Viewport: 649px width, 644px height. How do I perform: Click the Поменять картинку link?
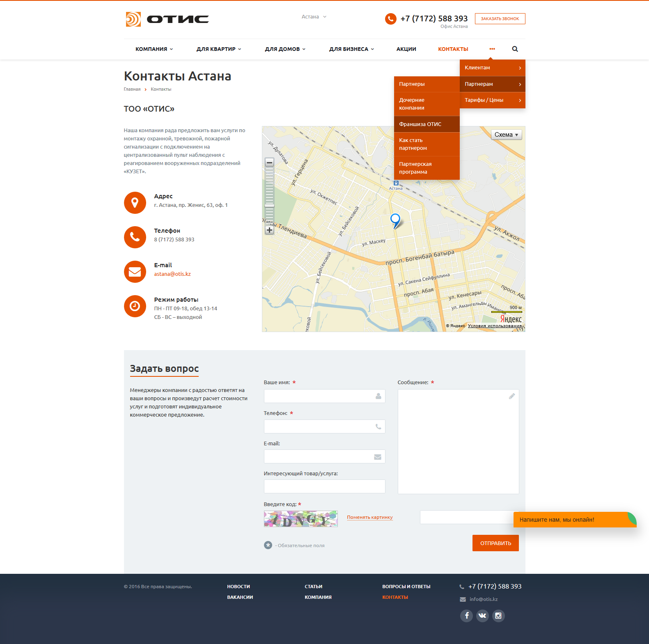pyautogui.click(x=370, y=517)
